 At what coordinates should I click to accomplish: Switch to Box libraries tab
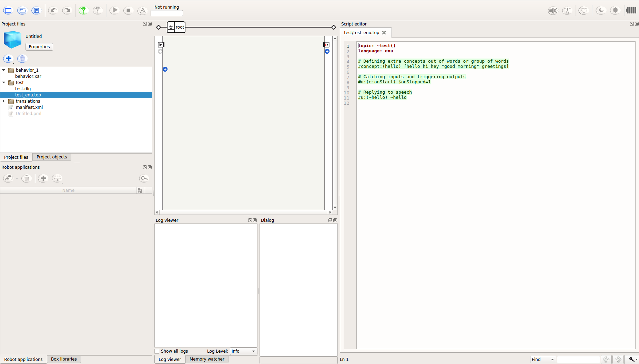pos(64,359)
